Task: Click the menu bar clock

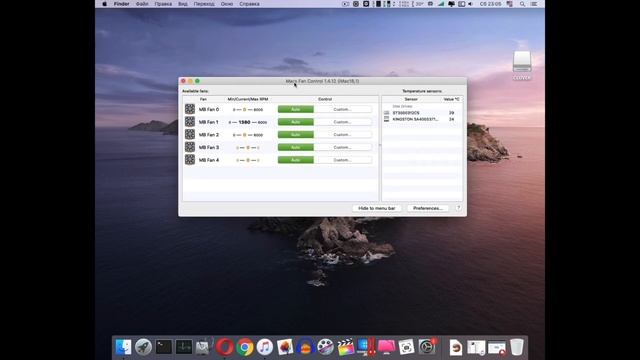Action: [490, 4]
